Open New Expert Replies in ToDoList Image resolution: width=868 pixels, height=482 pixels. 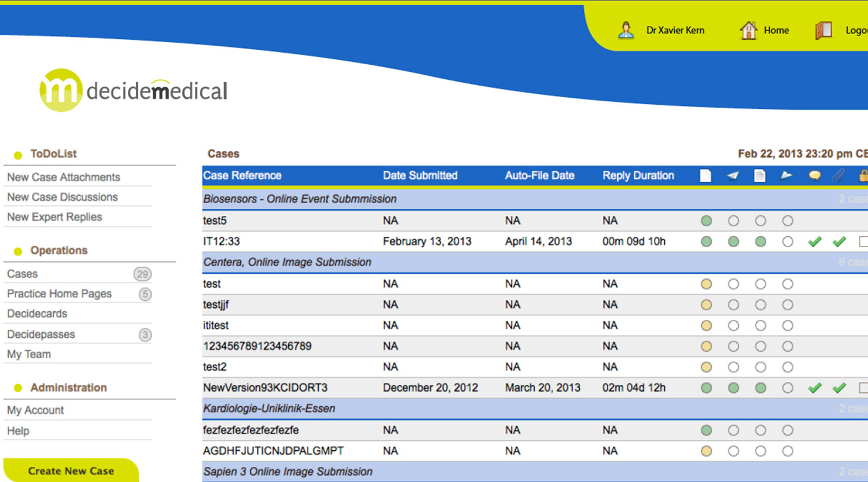pos(54,217)
